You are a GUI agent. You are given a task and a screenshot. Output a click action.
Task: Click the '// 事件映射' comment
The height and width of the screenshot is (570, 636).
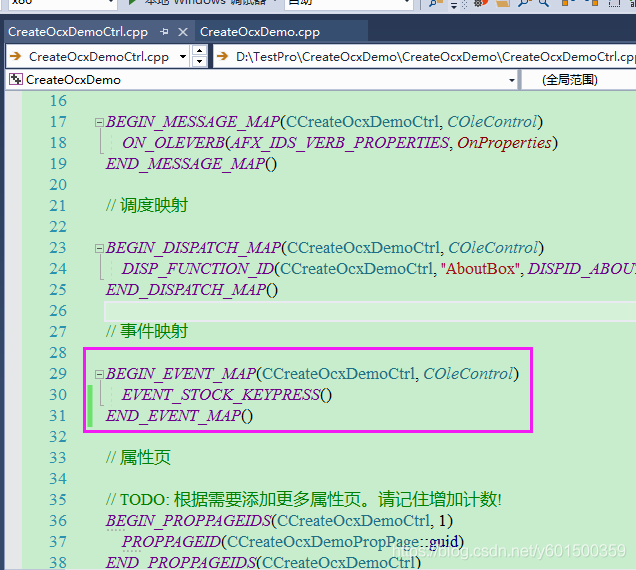[x=147, y=331]
